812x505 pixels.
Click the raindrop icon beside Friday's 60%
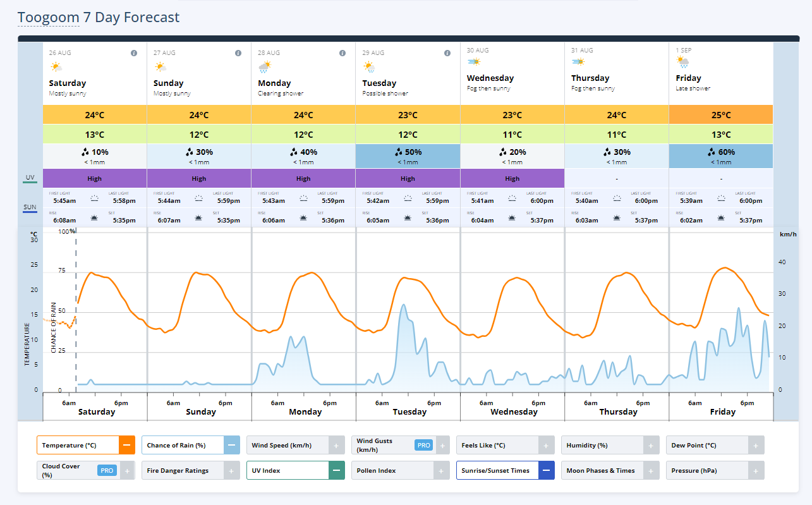point(711,152)
